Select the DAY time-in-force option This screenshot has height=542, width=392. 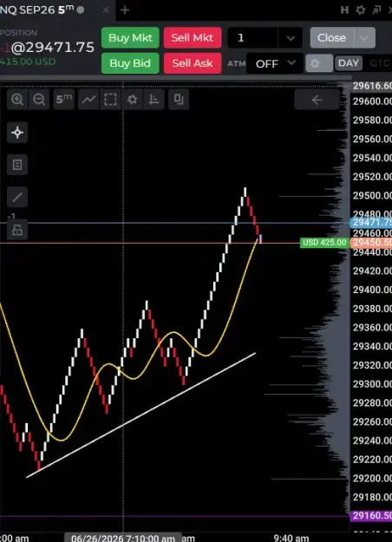pos(349,63)
